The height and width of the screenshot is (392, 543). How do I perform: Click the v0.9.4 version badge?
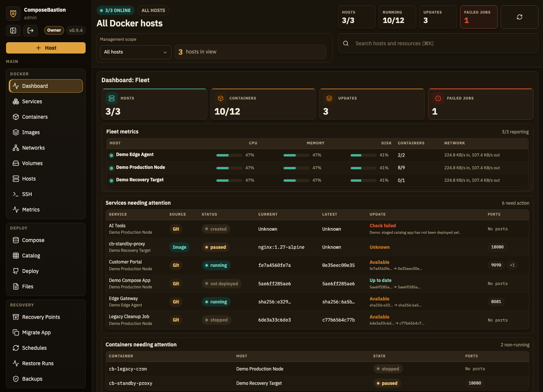[76, 30]
